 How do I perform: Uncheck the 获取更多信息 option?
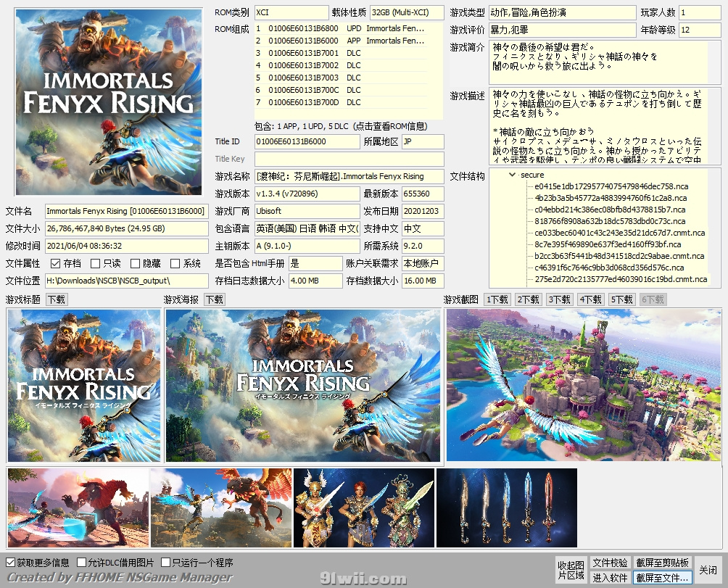[x=11, y=563]
